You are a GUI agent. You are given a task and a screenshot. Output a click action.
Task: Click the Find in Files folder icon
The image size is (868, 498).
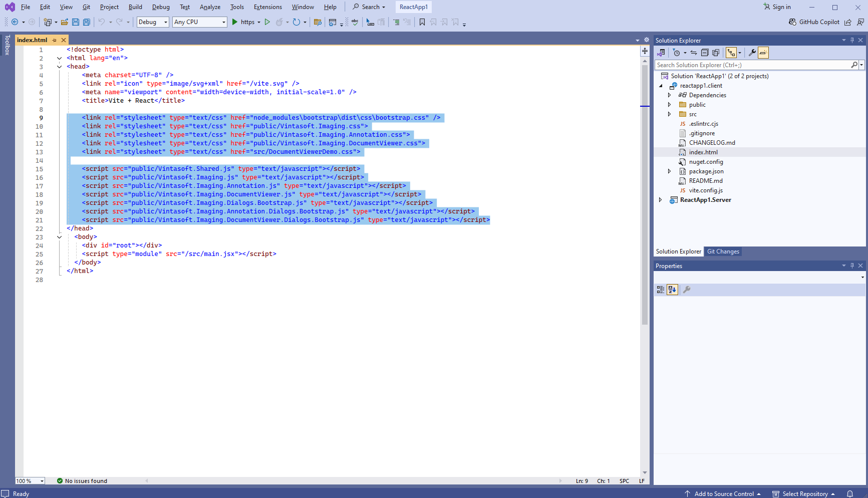(x=318, y=22)
